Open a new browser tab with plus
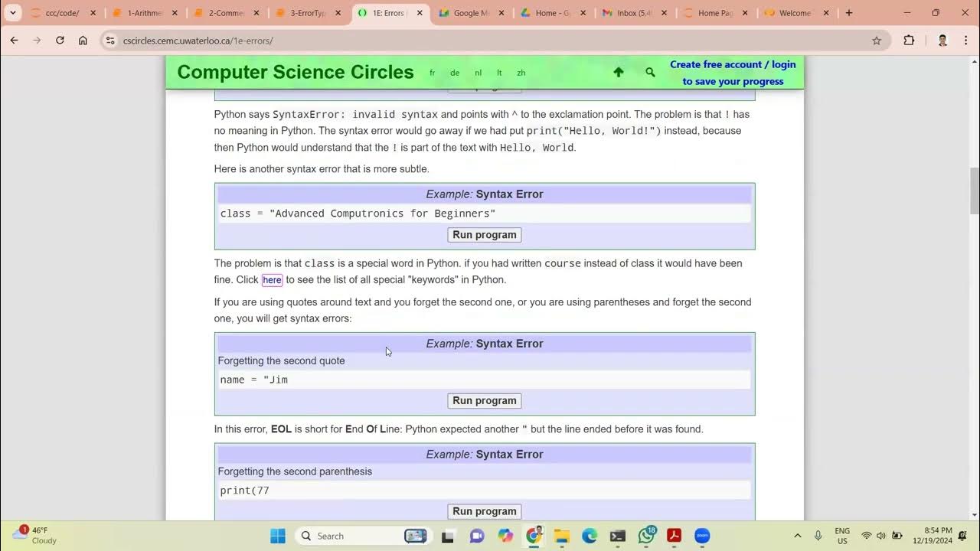 coord(848,13)
